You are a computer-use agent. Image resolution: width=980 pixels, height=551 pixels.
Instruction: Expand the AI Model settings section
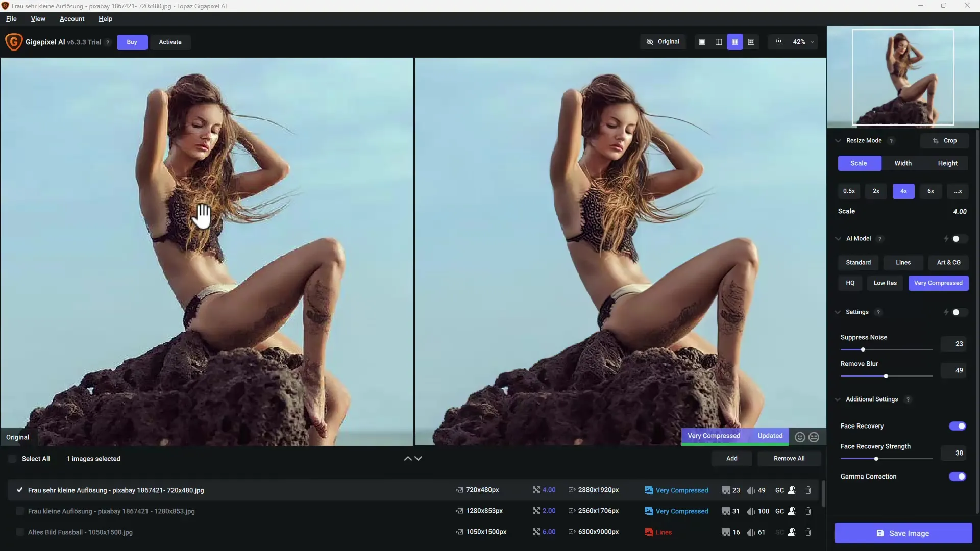839,238
